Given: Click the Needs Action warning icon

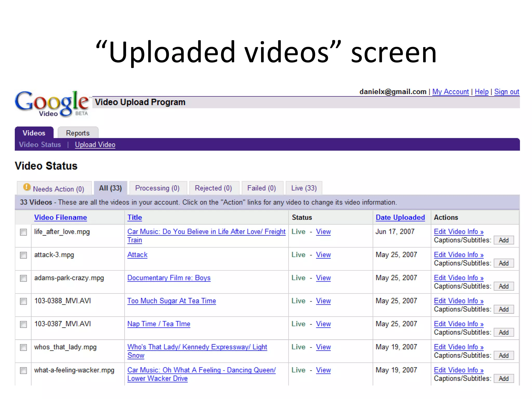Looking at the screenshot, I should click(x=27, y=187).
